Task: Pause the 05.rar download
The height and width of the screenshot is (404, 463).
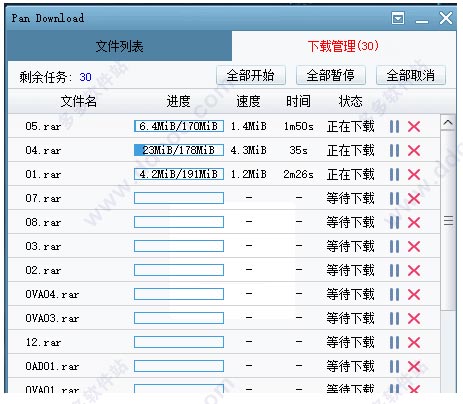Action: coord(394,127)
